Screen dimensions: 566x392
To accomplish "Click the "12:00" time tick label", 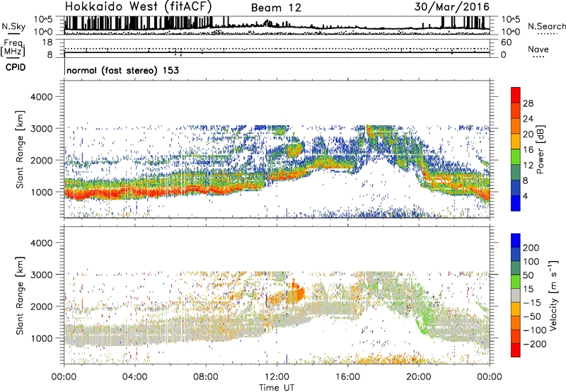I will coord(277,377).
